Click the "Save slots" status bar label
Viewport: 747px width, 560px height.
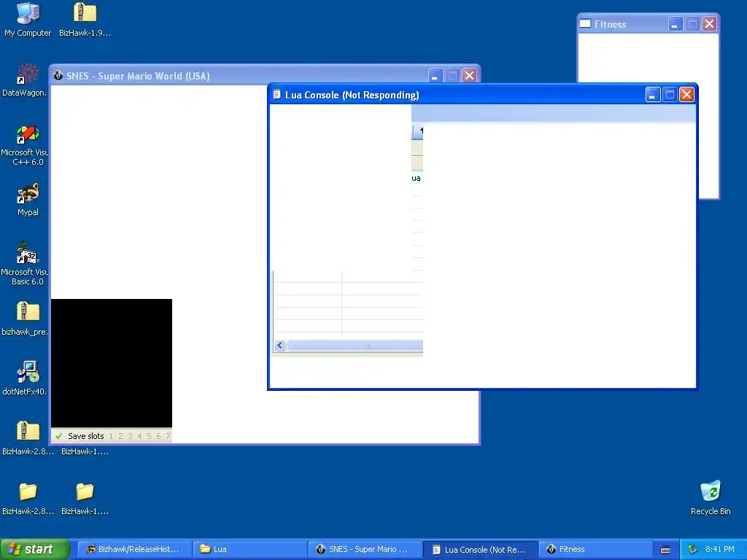click(x=86, y=436)
